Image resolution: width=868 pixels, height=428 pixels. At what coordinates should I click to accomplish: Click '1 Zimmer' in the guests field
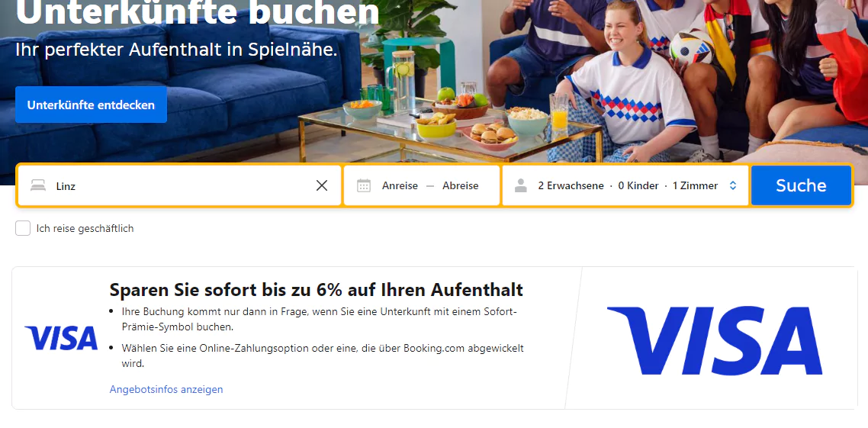tap(696, 185)
